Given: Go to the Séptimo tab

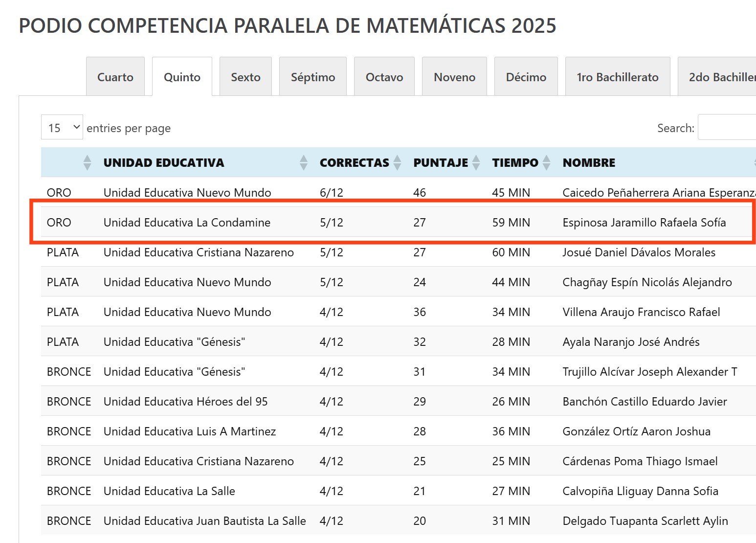Looking at the screenshot, I should pos(313,77).
